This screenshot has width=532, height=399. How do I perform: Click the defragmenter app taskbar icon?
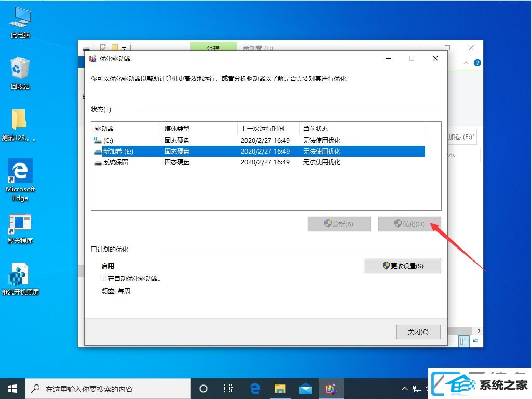(x=331, y=389)
